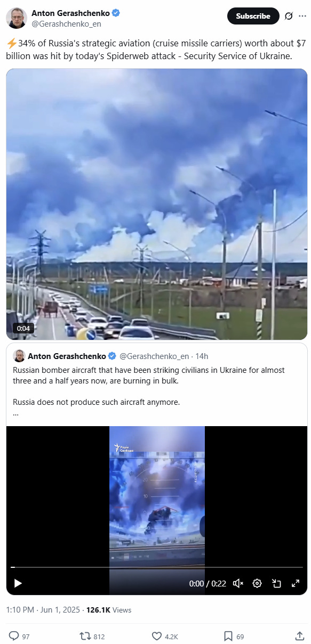Screen dimensions: 311x644
Task: Open @Gerashchenko_en profile handle at top
Action: [66, 24]
